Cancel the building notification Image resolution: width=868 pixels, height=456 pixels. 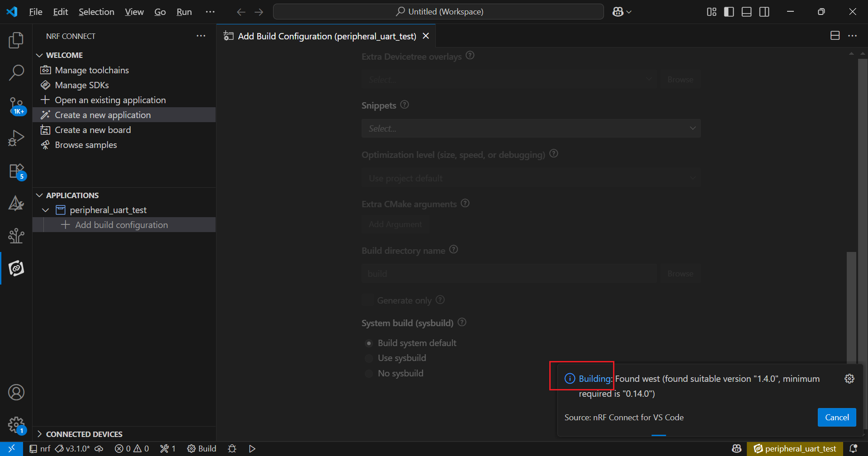click(x=837, y=418)
